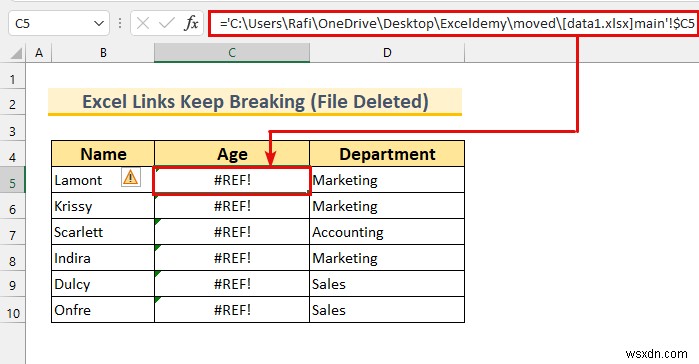Select column C header
This screenshot has height=364, width=699.
(232, 53)
